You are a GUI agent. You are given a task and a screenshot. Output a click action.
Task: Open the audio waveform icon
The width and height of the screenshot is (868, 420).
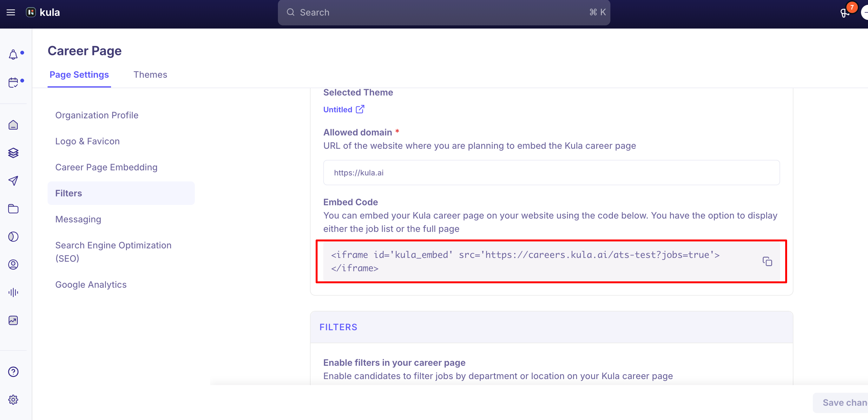(13, 292)
